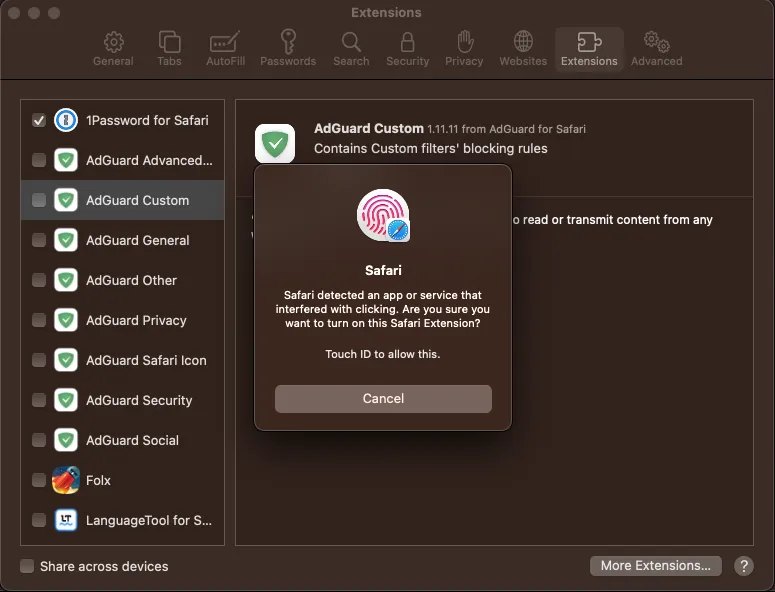This screenshot has width=775, height=592.
Task: Enable the AdGuard Social extension checkbox
Action: [39, 440]
